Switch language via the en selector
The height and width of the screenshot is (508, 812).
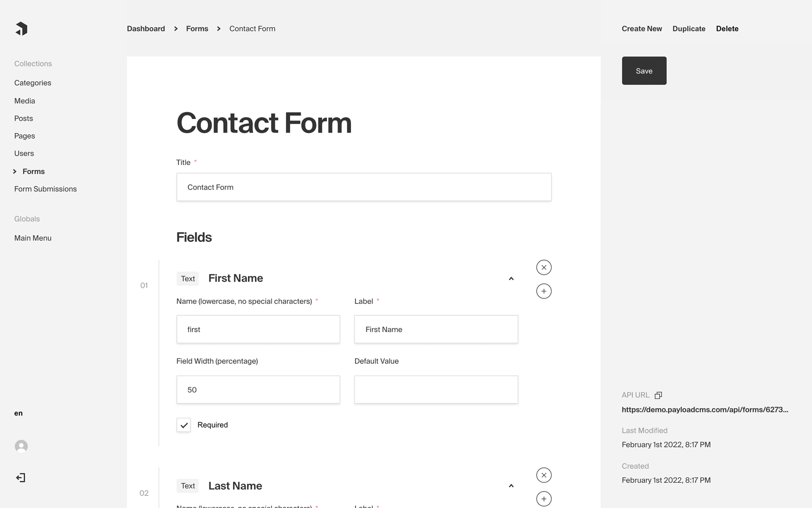pyautogui.click(x=18, y=413)
